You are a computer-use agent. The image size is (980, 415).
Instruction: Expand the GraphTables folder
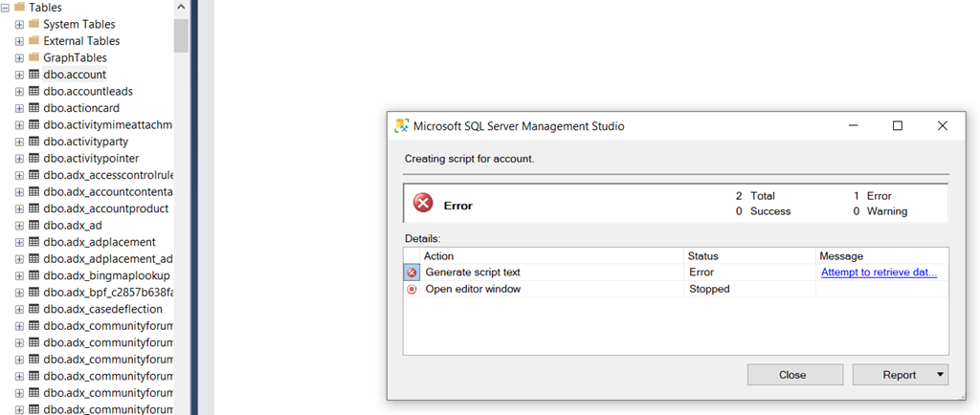click(19, 58)
